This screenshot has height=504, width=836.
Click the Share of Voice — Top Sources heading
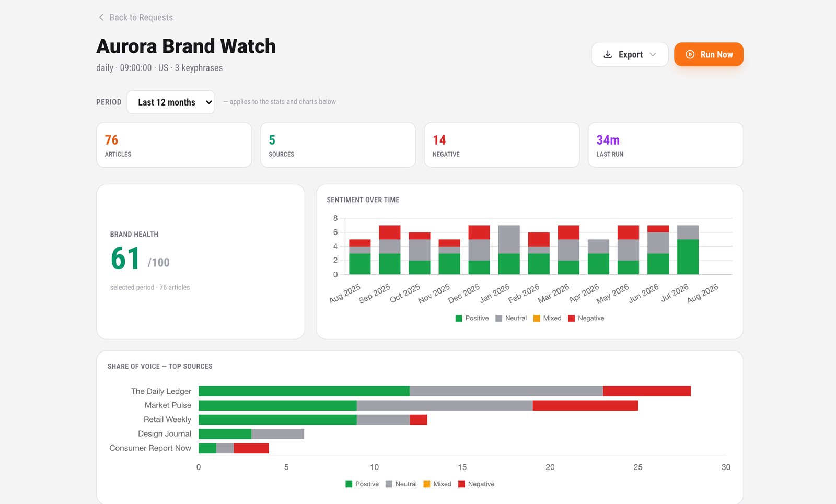coord(160,367)
